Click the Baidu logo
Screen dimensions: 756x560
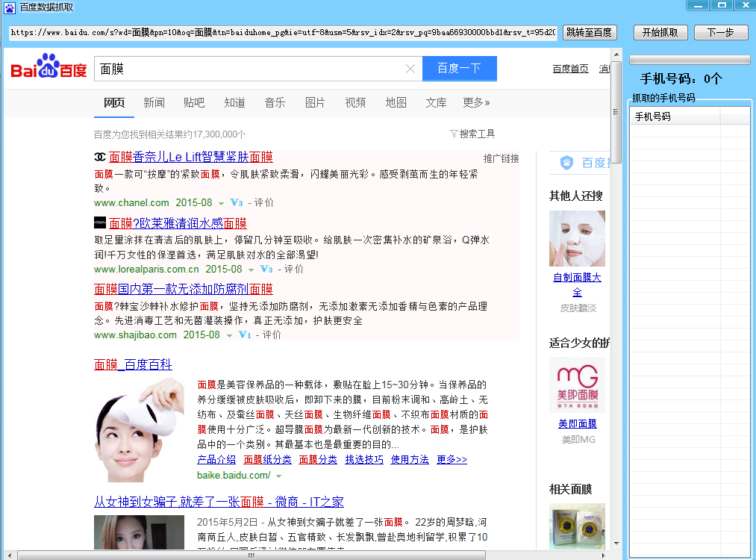click(49, 69)
